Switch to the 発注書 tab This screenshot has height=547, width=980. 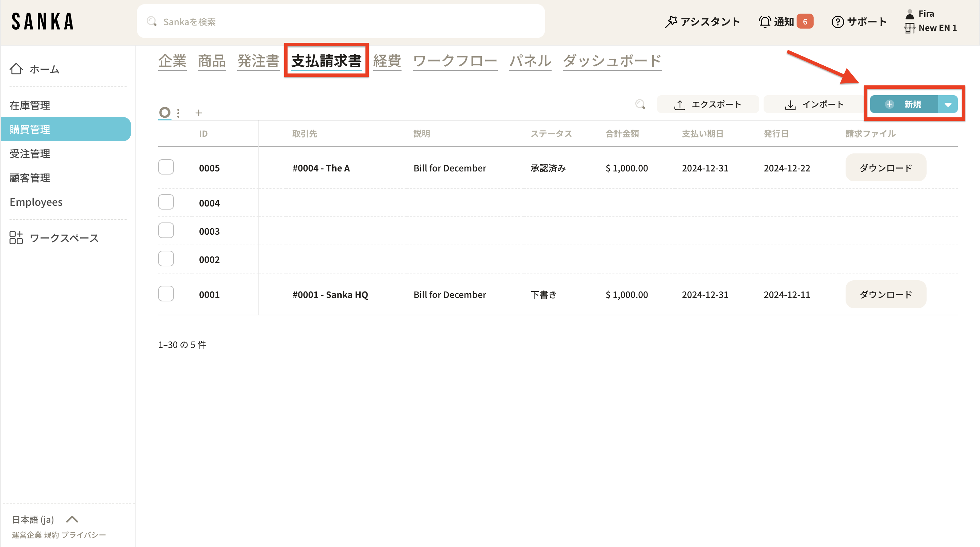[258, 61]
